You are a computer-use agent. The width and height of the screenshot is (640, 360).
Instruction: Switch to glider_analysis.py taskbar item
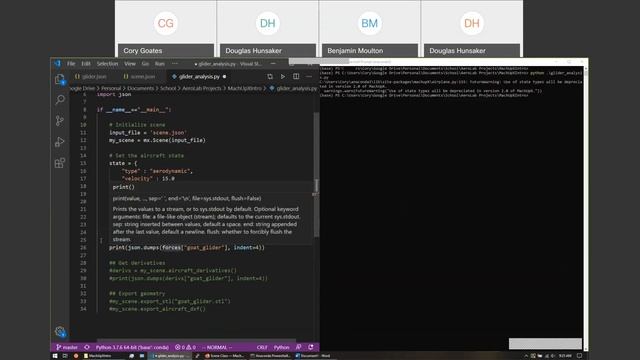point(169,356)
